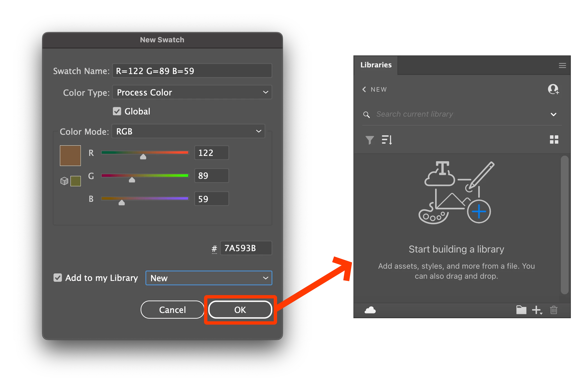Click the sort order icon
582x392 pixels.
pyautogui.click(x=387, y=140)
